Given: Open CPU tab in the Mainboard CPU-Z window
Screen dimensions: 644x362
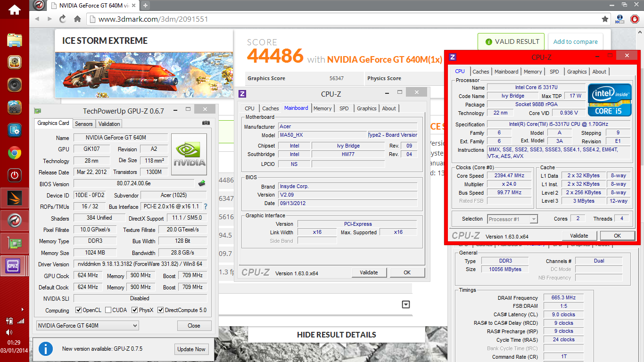Looking at the screenshot, I should click(x=249, y=108).
